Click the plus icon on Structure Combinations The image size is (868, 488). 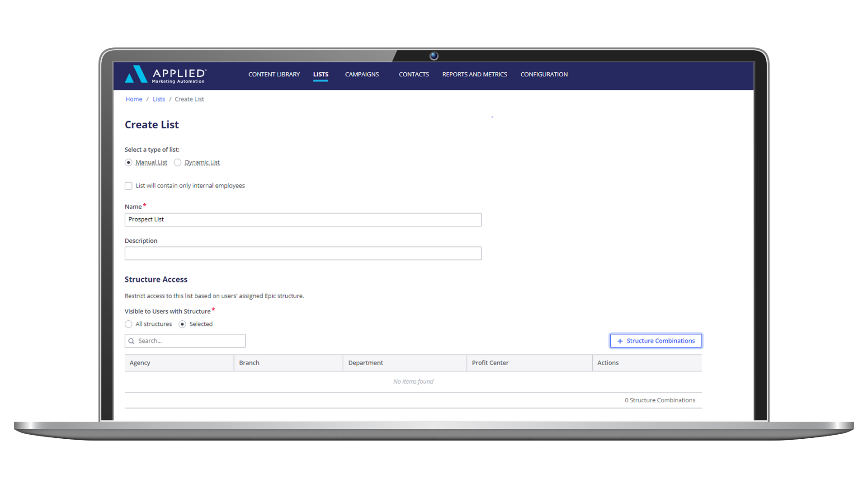620,341
